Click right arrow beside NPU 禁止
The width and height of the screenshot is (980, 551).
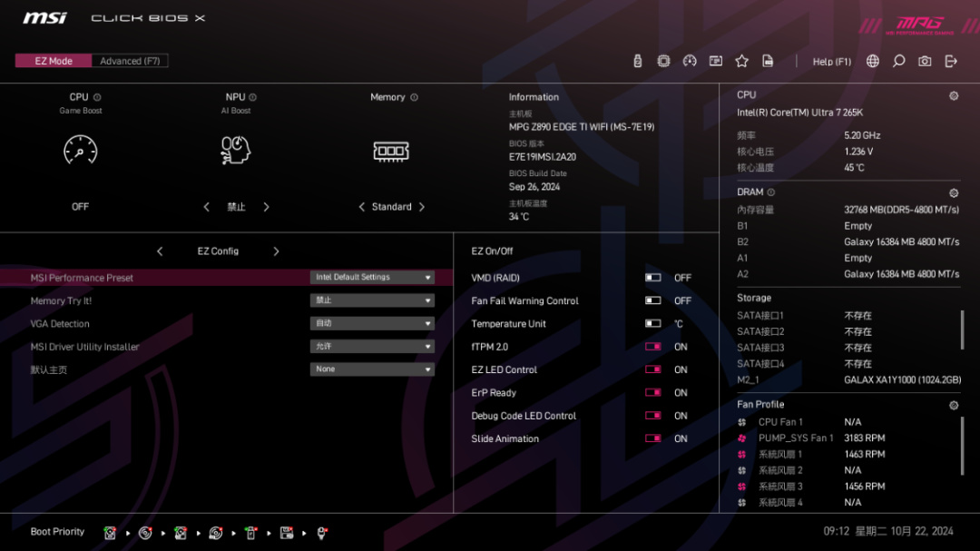pos(266,207)
